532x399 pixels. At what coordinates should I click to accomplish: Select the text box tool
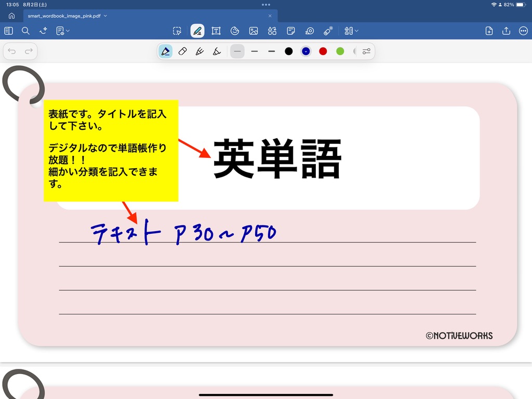(x=216, y=31)
